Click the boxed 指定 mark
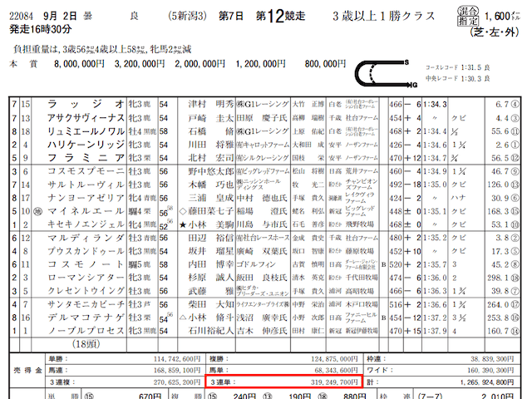This screenshot has width=532, height=399. click(468, 21)
